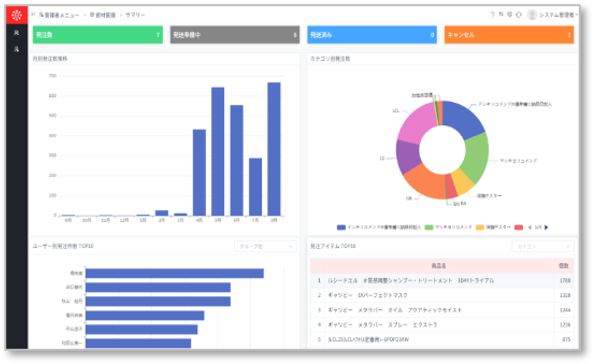Viewport: 594px width, 364px height.
Task: Click the breadcrumb menu collapse icon
Action: coord(33,15)
